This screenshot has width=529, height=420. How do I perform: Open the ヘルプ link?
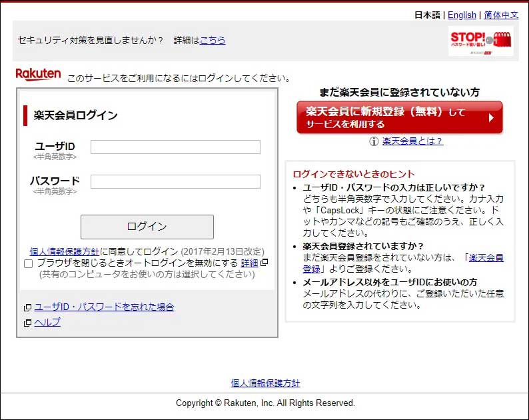(x=47, y=322)
